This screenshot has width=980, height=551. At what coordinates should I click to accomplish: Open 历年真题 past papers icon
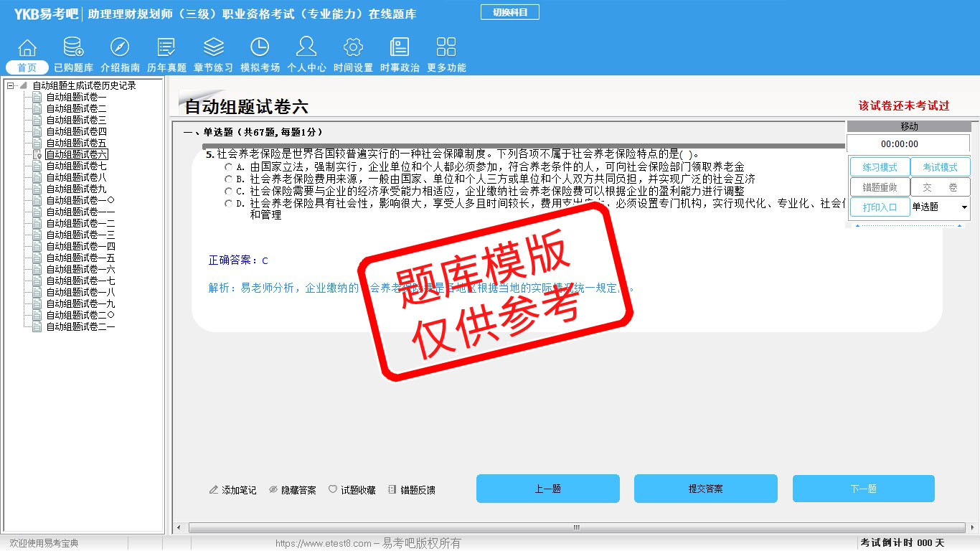click(x=166, y=48)
